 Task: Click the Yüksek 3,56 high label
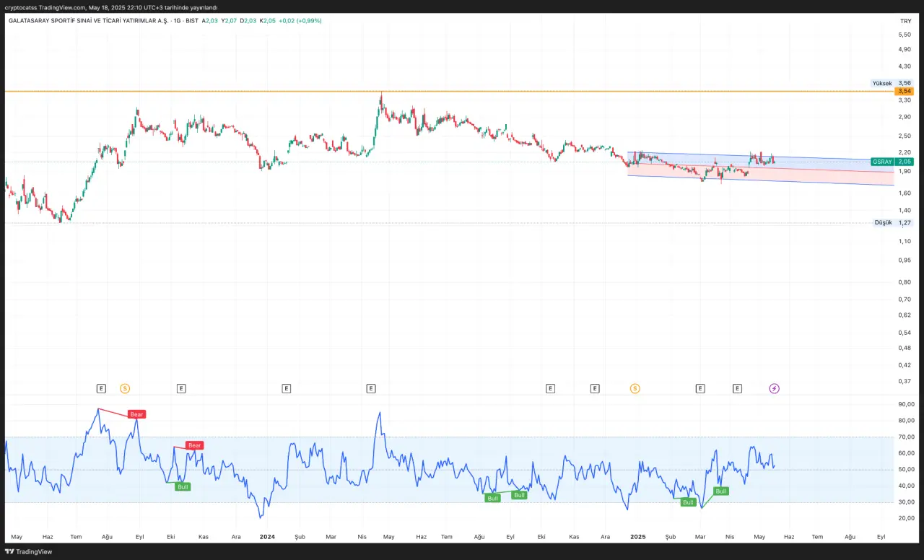[x=892, y=83]
